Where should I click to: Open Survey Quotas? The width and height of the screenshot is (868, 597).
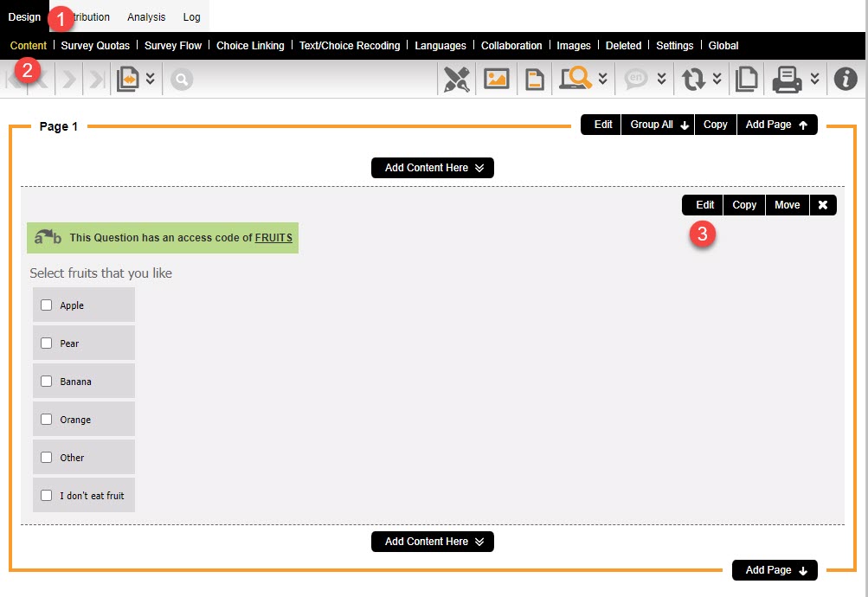click(95, 45)
